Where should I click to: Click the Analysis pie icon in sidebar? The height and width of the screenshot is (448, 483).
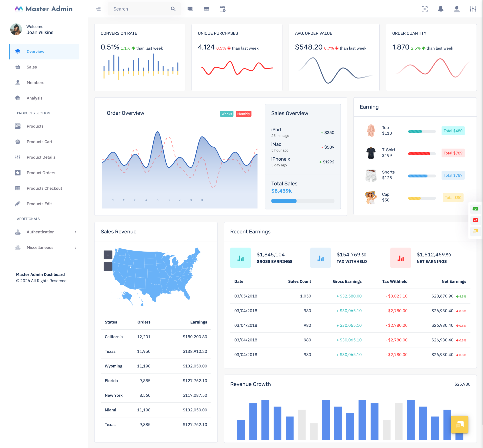pyautogui.click(x=18, y=98)
